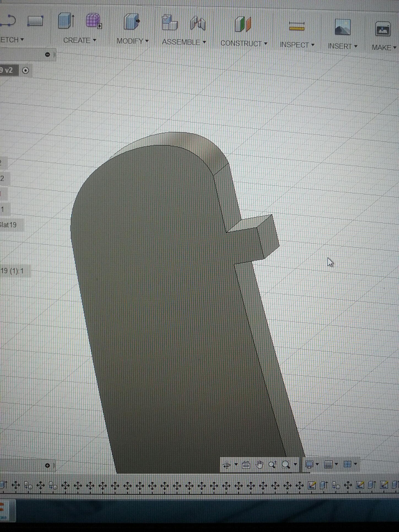Viewport: 399px width, 532px height.
Task: Select the Press Pull tool icon
Action: coord(132,21)
